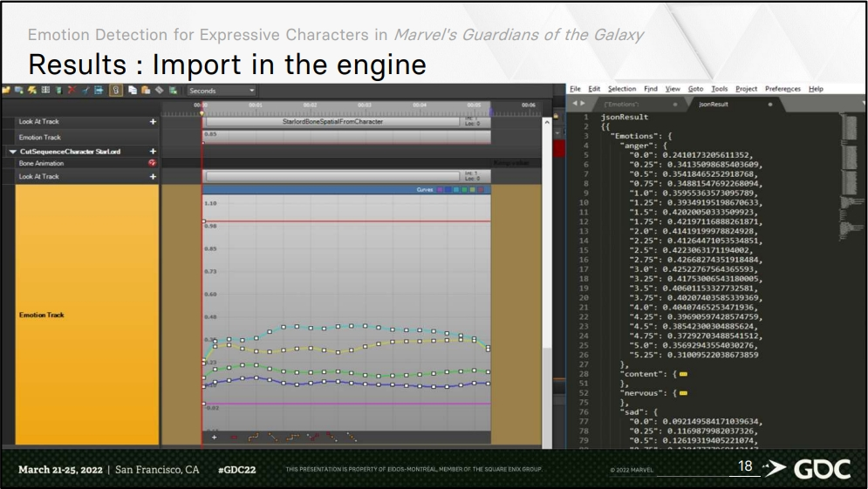868x489 pixels.
Task: Toggle the blue curve swatch
Action: [x=448, y=190]
